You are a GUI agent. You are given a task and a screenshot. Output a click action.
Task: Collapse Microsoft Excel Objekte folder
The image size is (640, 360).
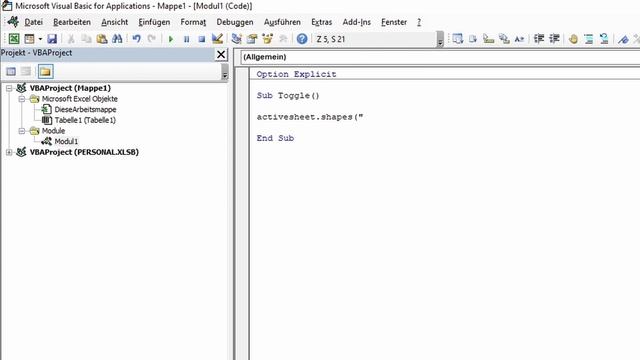click(x=22, y=99)
